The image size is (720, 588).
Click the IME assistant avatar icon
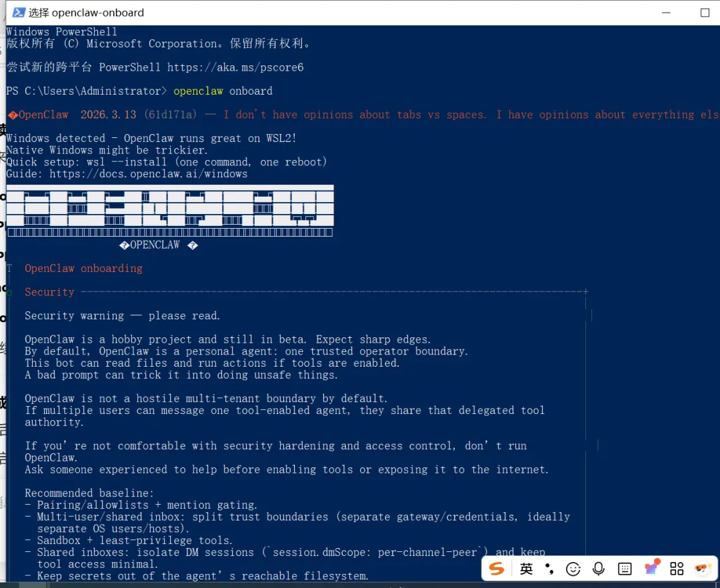(x=702, y=568)
